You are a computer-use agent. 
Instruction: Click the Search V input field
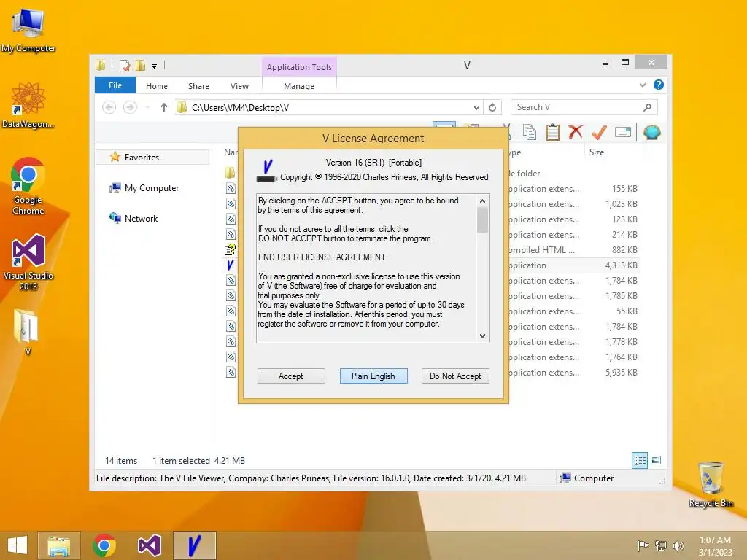(x=577, y=108)
